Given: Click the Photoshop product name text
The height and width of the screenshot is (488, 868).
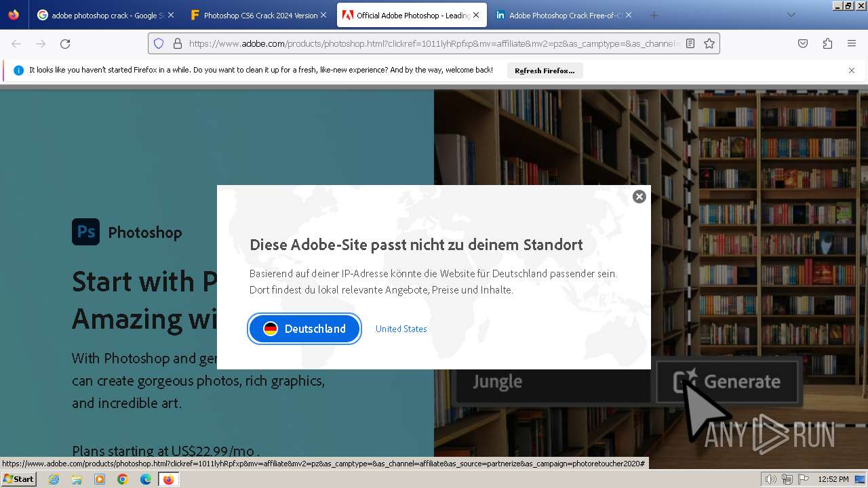Looking at the screenshot, I should coord(144,232).
